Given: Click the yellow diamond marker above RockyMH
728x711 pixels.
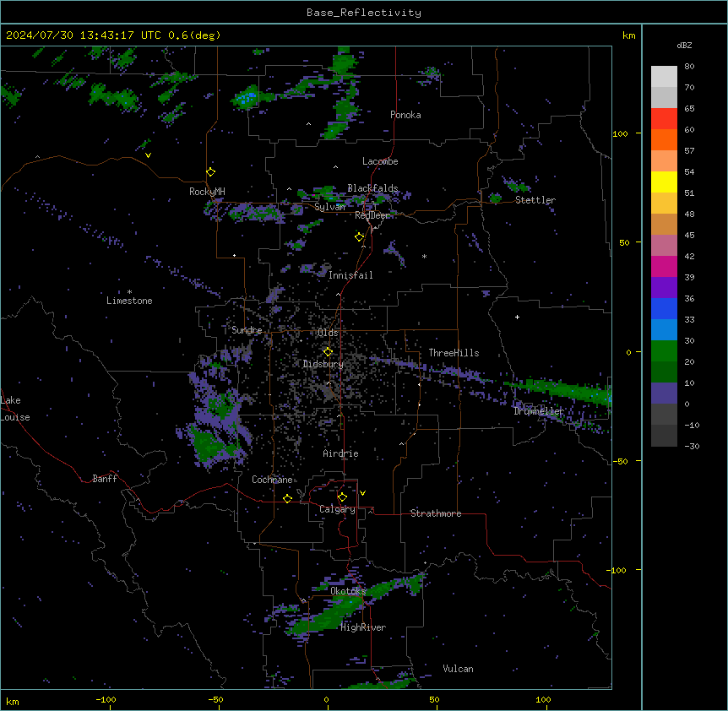Looking at the screenshot, I should (x=211, y=172).
